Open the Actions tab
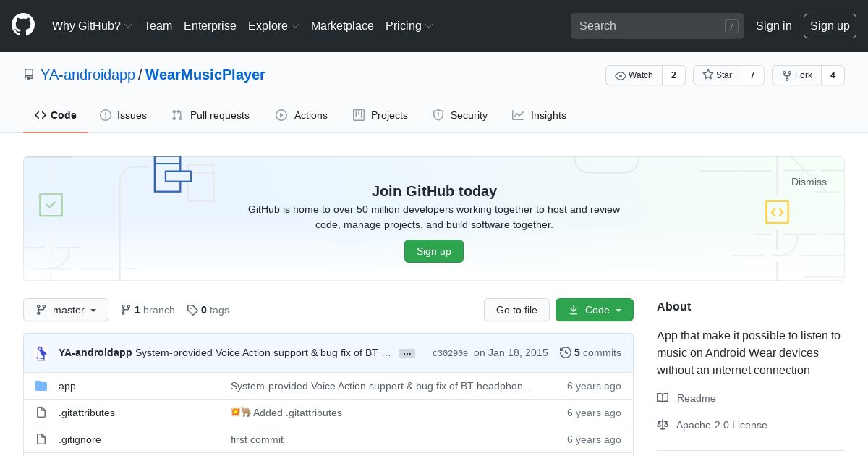Image resolution: width=868 pixels, height=456 pixels. (302, 115)
